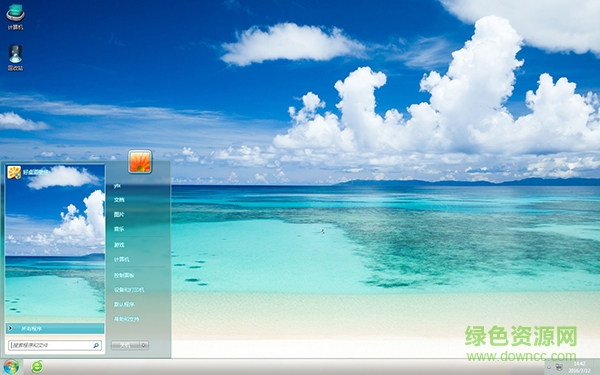The image size is (600, 375).
Task: Open the 回收站 recycle bin desktop icon
Action: click(x=15, y=58)
